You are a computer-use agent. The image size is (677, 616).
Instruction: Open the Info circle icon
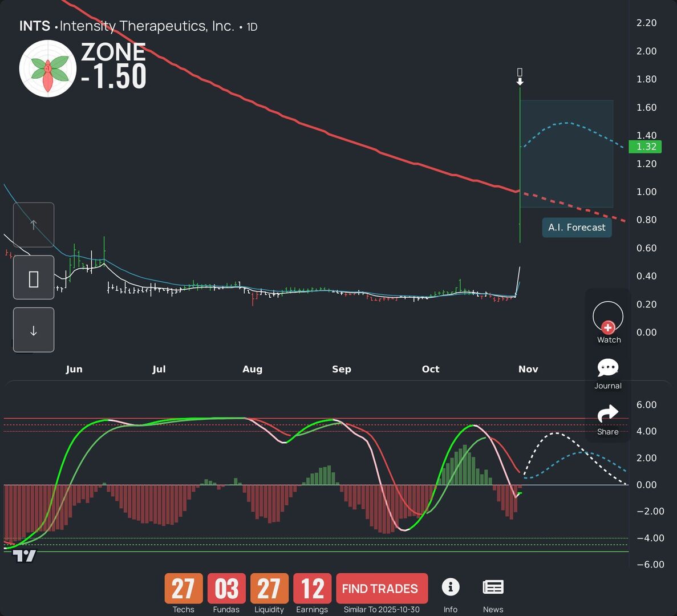coord(451,587)
